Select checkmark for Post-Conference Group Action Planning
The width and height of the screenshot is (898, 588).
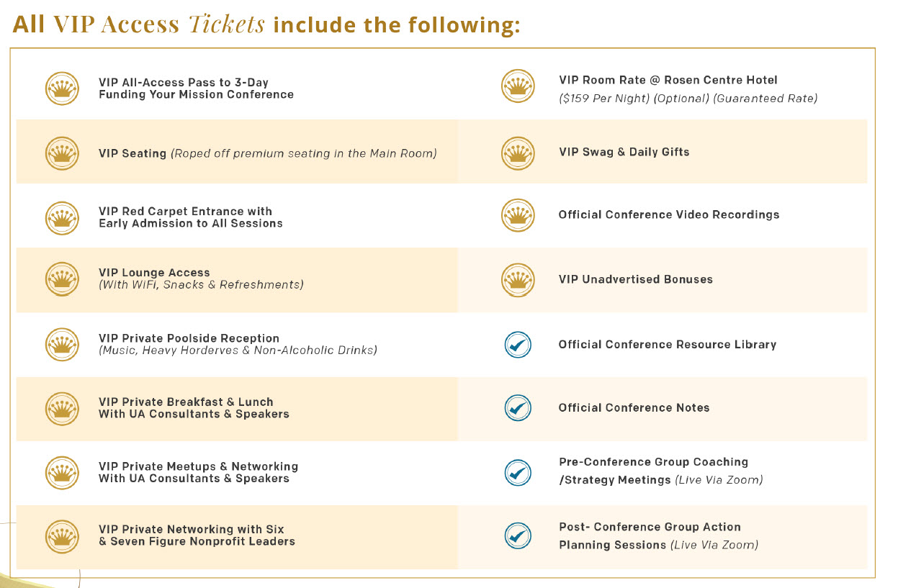point(518,535)
